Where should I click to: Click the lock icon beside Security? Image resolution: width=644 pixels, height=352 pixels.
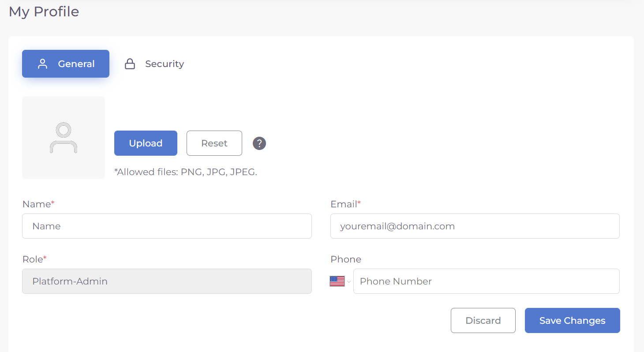[130, 64]
